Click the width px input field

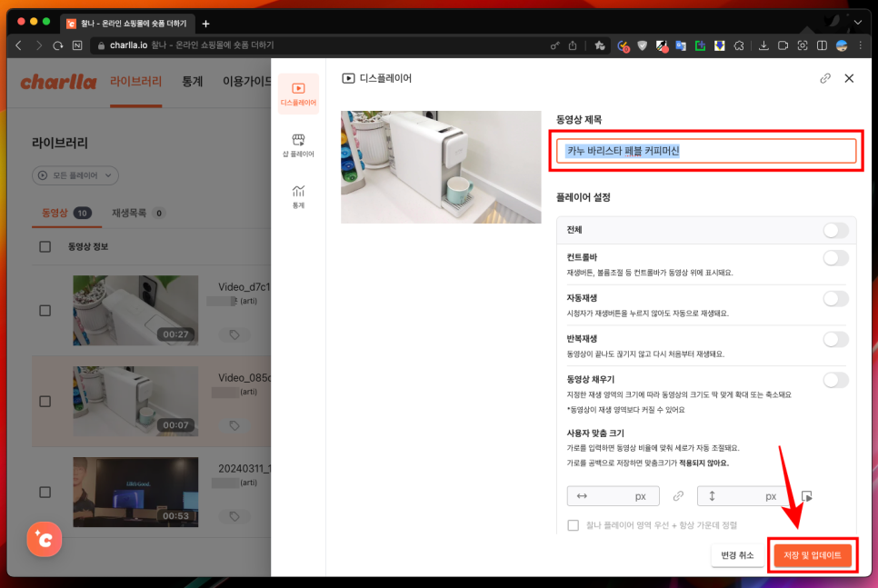point(613,496)
